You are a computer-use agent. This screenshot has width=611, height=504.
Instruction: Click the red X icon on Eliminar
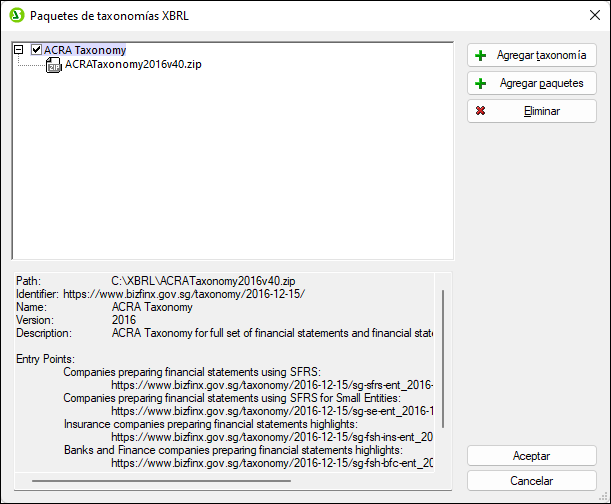(x=481, y=111)
